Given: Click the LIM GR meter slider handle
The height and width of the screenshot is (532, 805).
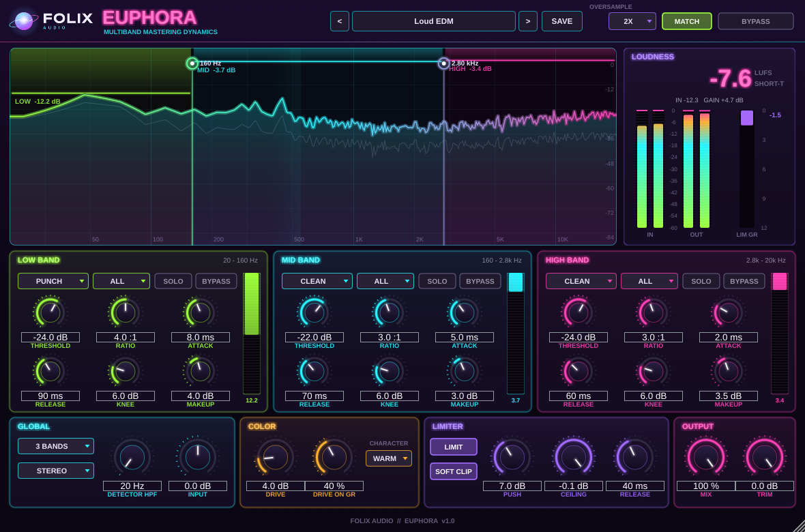Looking at the screenshot, I should coord(746,117).
